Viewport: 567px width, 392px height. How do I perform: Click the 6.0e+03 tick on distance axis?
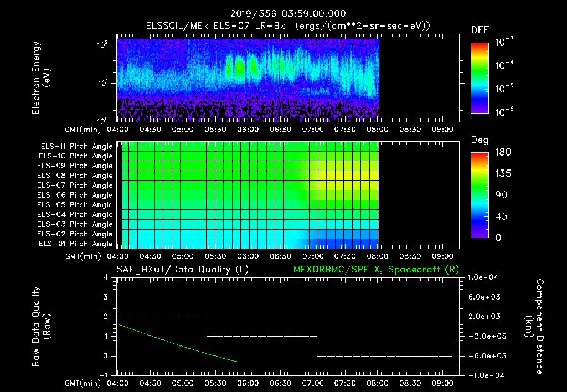(x=484, y=297)
